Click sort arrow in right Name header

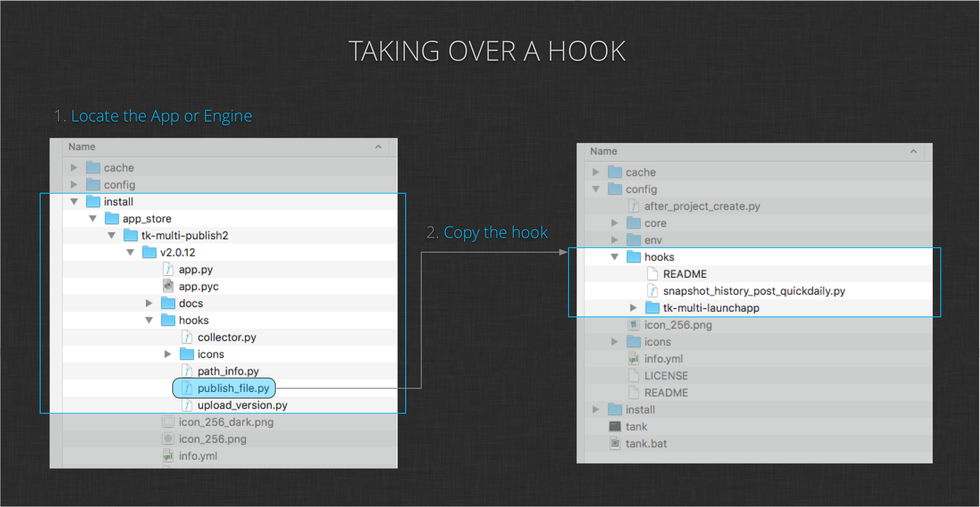coord(914,151)
